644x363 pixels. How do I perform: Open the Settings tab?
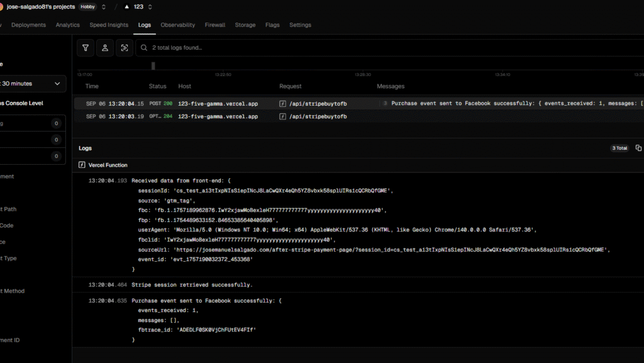coord(300,25)
